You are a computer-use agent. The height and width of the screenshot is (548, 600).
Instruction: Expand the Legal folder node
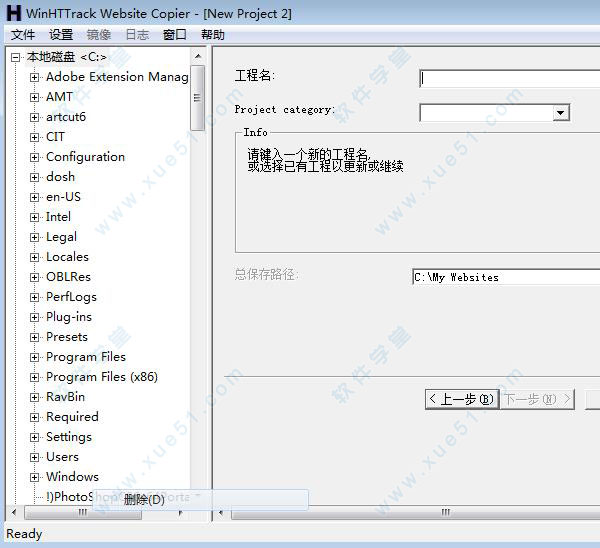pyautogui.click(x=34, y=237)
